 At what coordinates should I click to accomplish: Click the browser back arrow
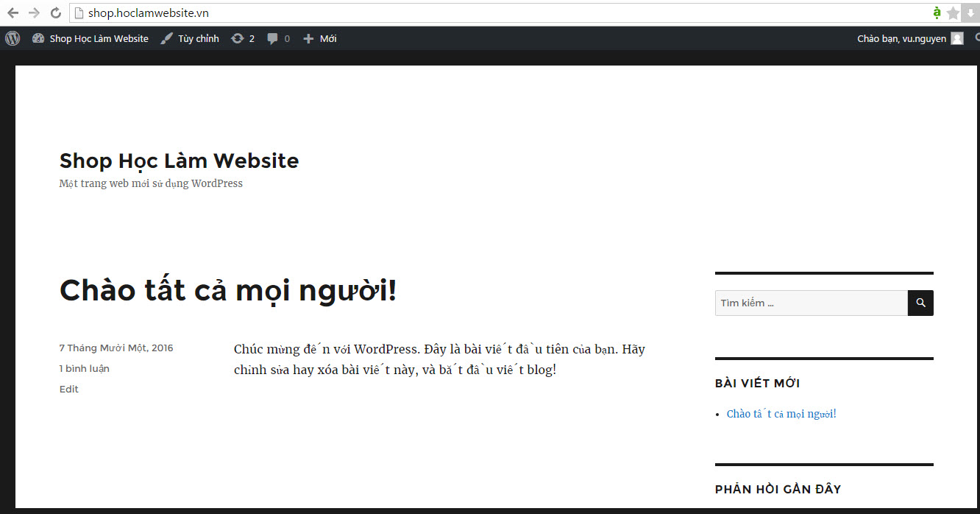pos(11,12)
